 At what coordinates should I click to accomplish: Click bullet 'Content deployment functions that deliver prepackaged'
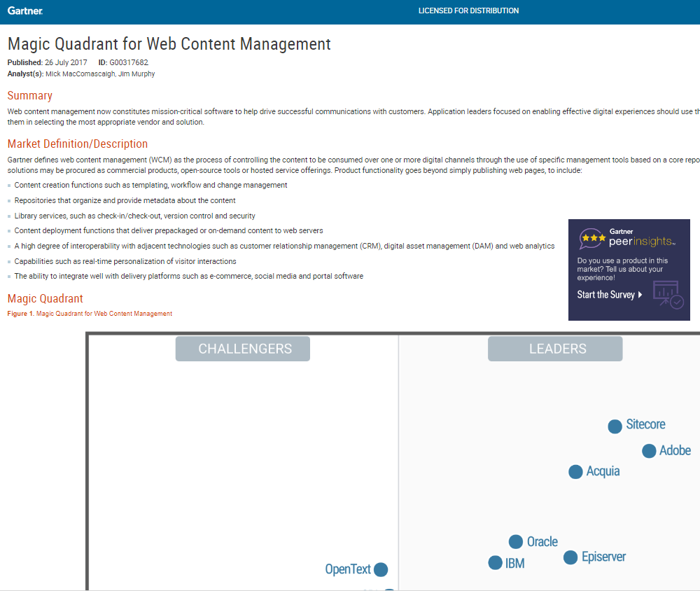(169, 230)
